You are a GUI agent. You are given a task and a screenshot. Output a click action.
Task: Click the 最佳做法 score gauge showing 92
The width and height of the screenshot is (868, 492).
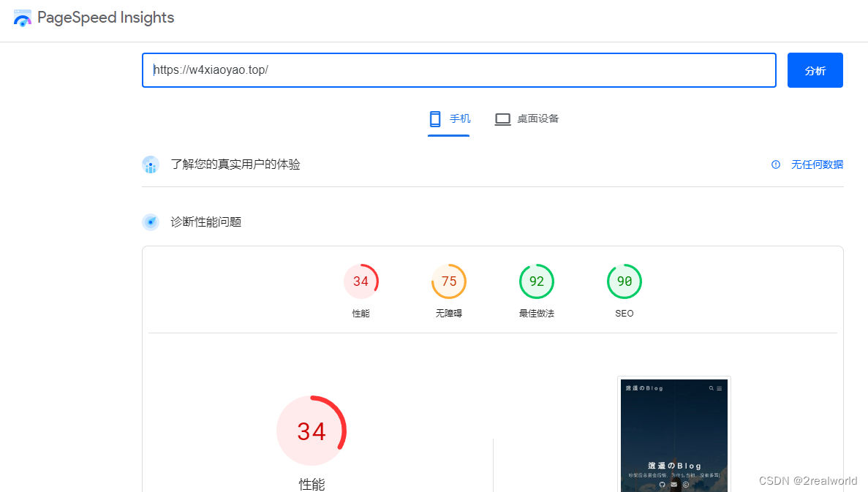(536, 281)
